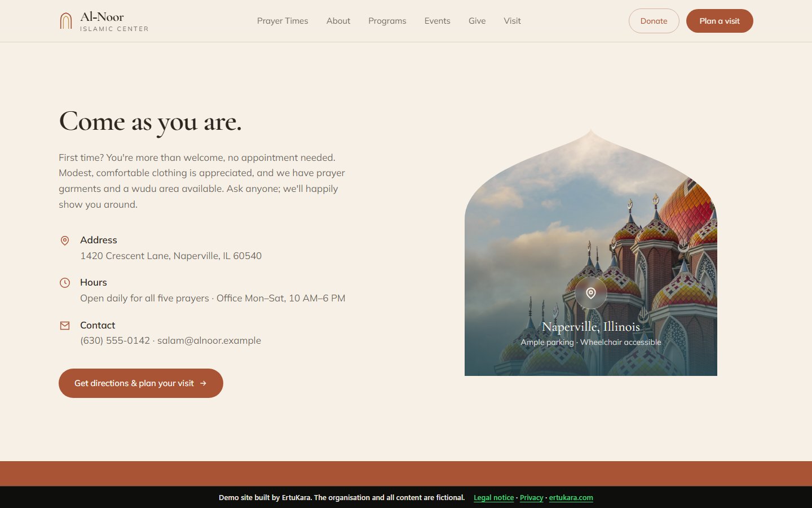Screen dimensions: 812x508
Task: Open the Prayer Times menu item
Action: [x=283, y=21]
